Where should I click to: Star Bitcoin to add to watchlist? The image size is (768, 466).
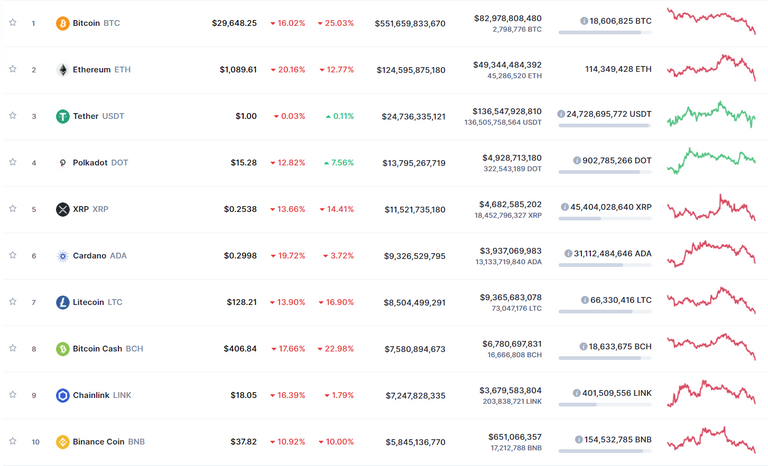coord(13,23)
